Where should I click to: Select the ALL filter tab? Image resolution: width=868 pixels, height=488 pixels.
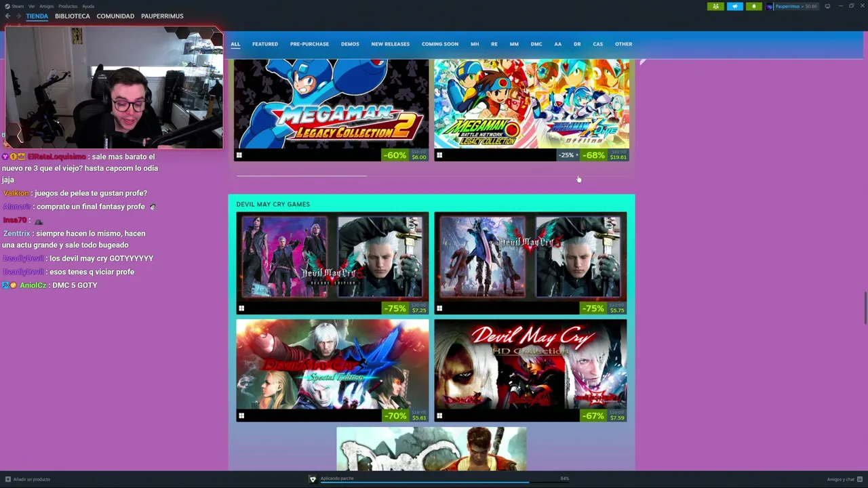tap(235, 44)
